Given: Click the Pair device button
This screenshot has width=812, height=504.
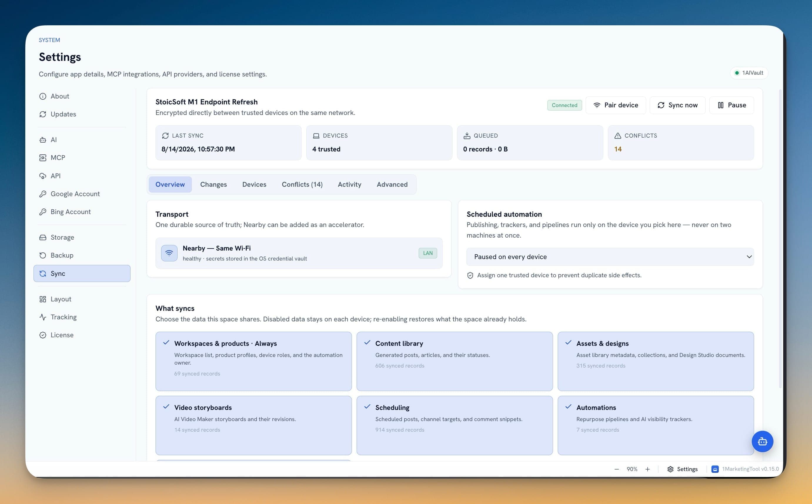Looking at the screenshot, I should [616, 105].
